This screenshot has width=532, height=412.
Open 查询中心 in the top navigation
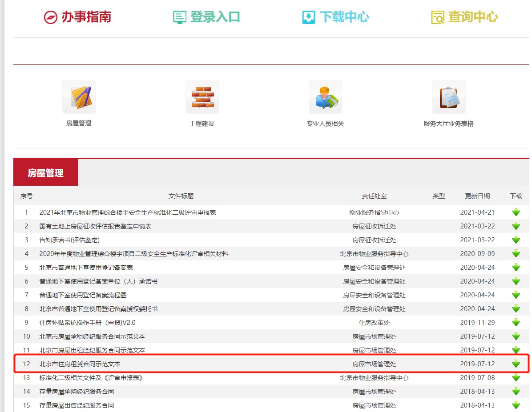(464, 17)
